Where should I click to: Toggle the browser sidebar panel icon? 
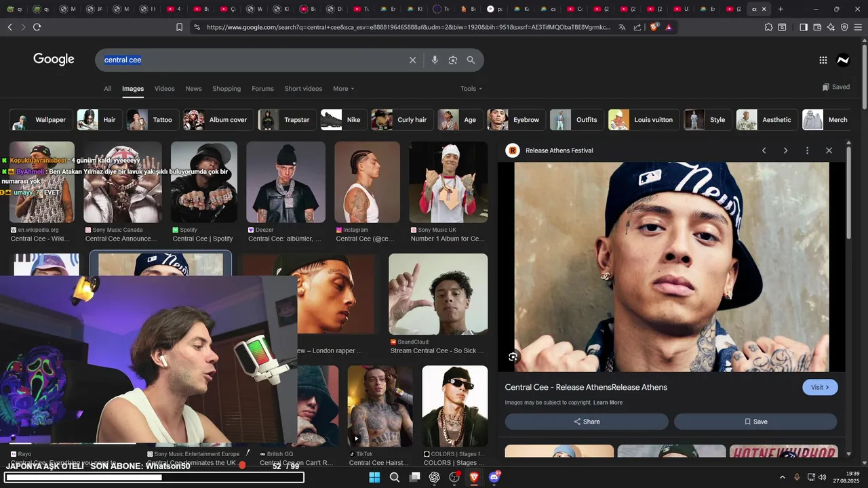pyautogui.click(x=804, y=27)
